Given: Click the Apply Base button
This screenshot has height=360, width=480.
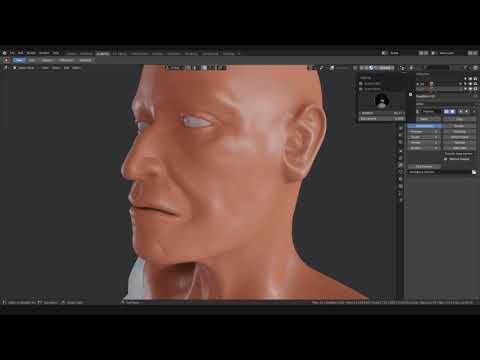Looking at the screenshot, I should [x=459, y=148].
